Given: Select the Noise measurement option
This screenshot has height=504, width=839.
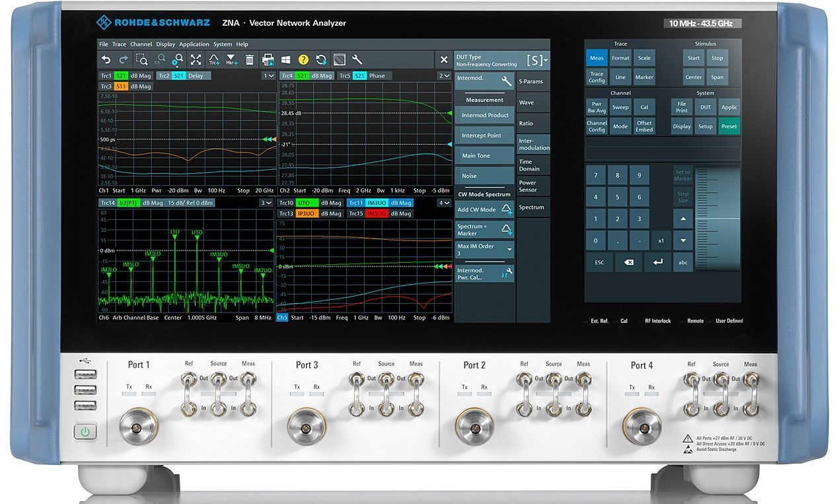Looking at the screenshot, I should point(485,176).
